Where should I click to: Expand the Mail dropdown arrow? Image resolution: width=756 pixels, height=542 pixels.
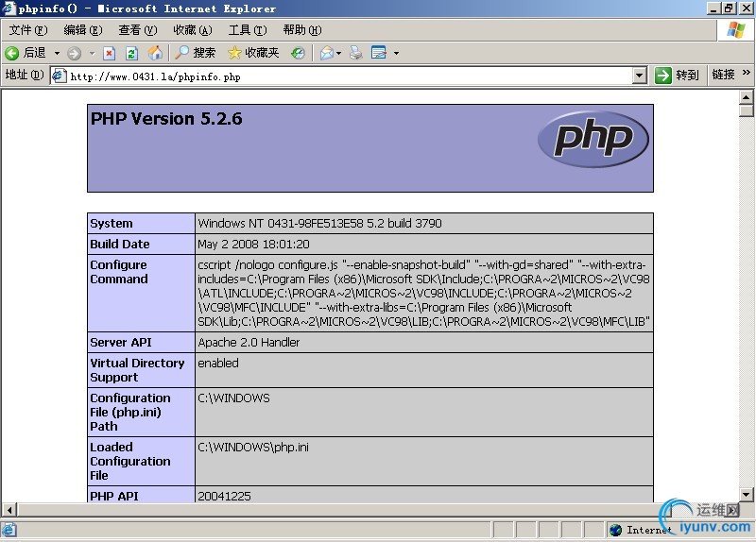339,53
